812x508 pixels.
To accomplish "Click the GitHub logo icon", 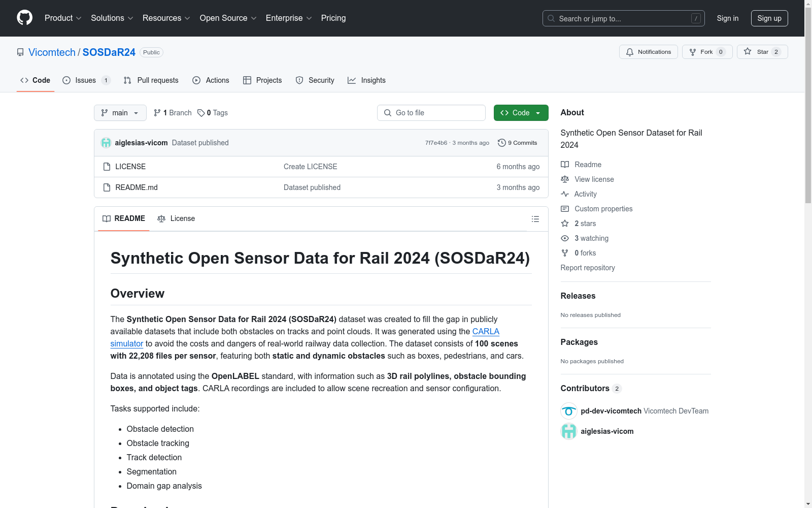I will 24,18.
